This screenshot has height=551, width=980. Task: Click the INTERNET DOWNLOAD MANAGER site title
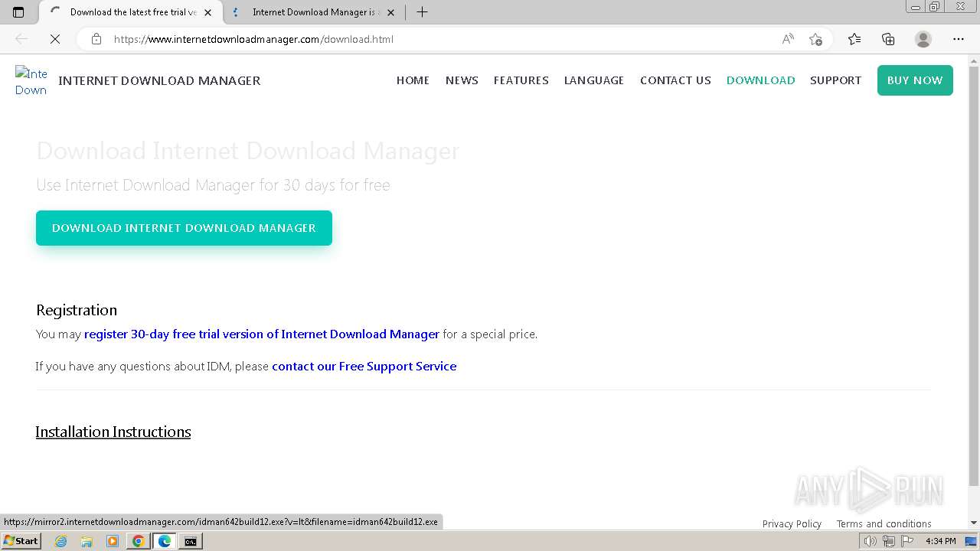click(x=159, y=80)
